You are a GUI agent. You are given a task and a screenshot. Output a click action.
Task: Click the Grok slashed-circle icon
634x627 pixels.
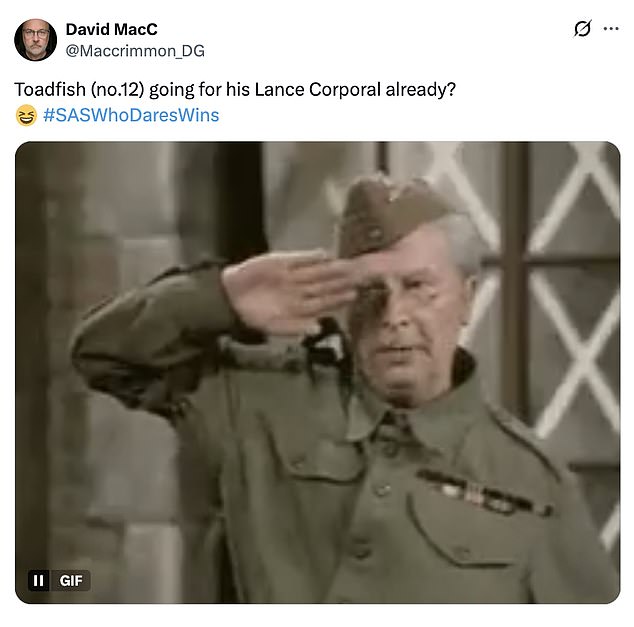pos(583,28)
